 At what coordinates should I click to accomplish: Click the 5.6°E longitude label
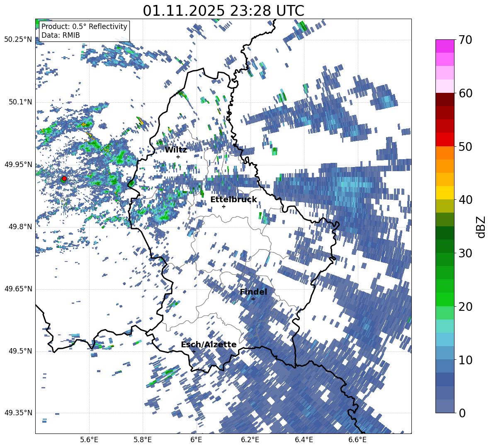point(89,440)
